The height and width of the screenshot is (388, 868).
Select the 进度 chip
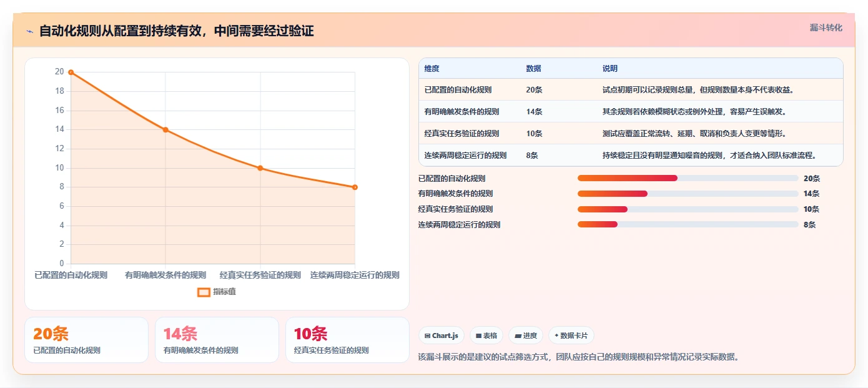click(x=526, y=336)
